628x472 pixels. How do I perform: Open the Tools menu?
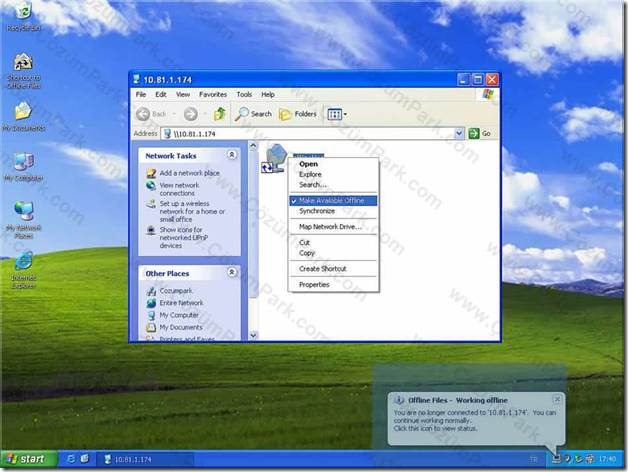244,95
